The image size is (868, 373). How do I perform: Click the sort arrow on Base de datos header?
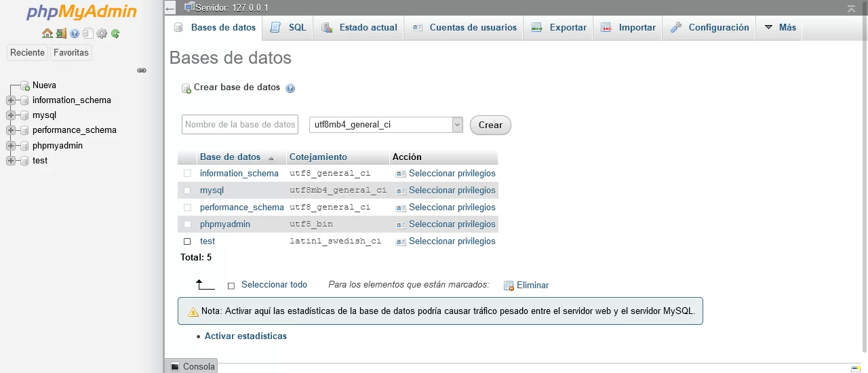[271, 158]
